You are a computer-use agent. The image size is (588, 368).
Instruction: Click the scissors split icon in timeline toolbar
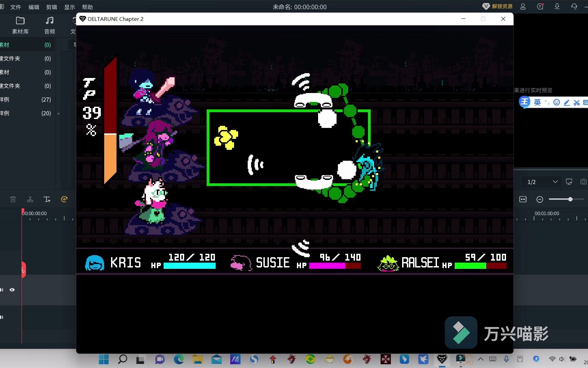pyautogui.click(x=30, y=199)
